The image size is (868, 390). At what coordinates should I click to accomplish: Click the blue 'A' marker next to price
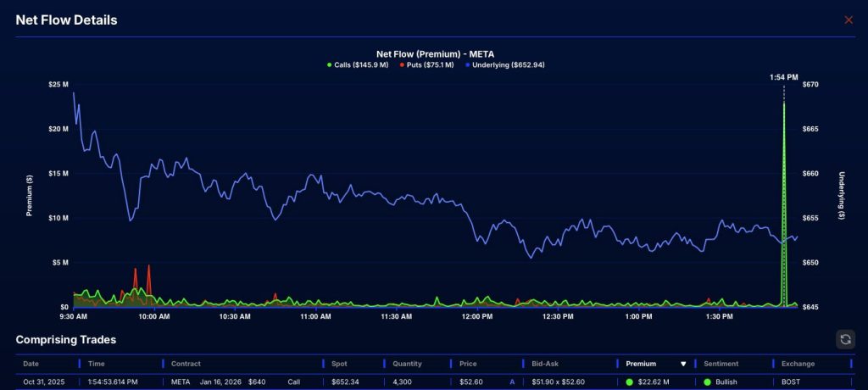512,382
